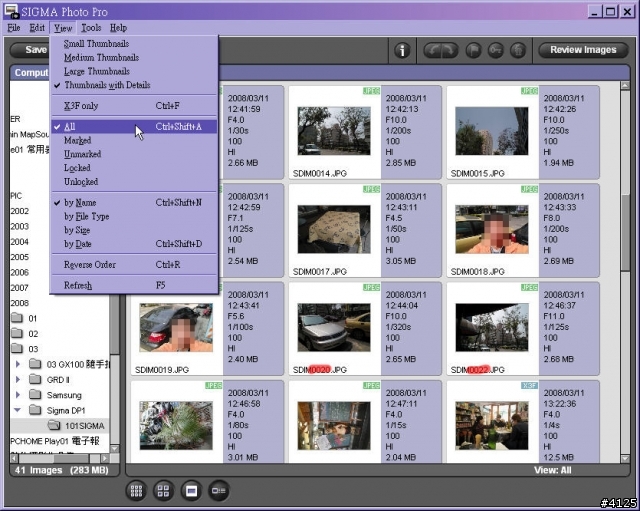Image resolution: width=640 pixels, height=511 pixels.
Task: Sort images by Date
Action: (x=133, y=244)
